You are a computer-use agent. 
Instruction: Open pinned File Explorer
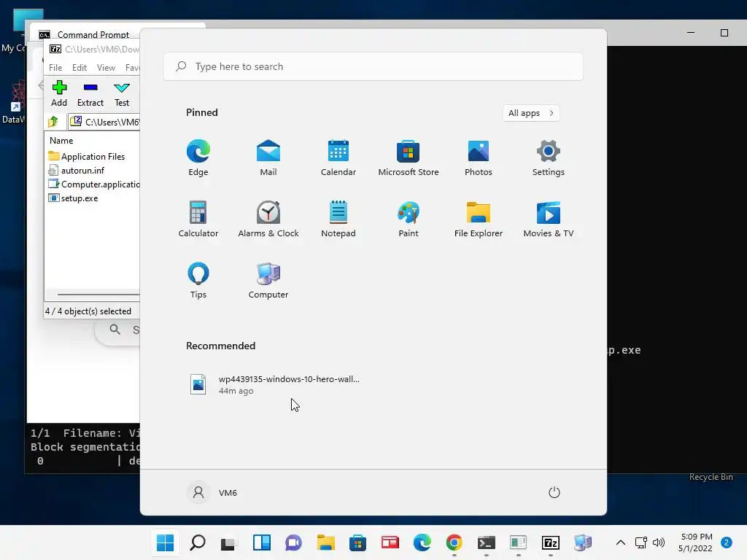click(x=479, y=219)
